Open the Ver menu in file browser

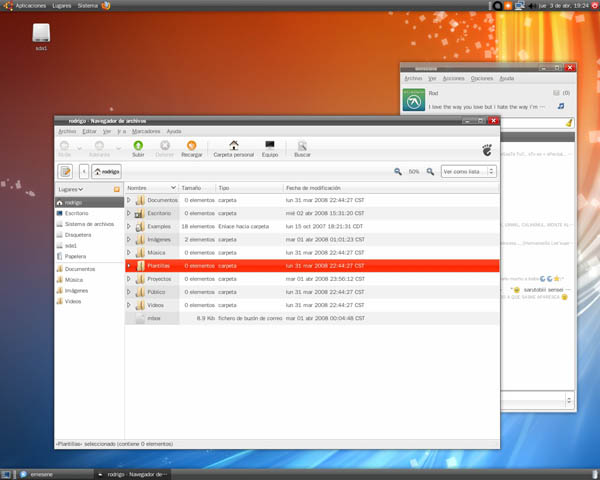click(107, 131)
